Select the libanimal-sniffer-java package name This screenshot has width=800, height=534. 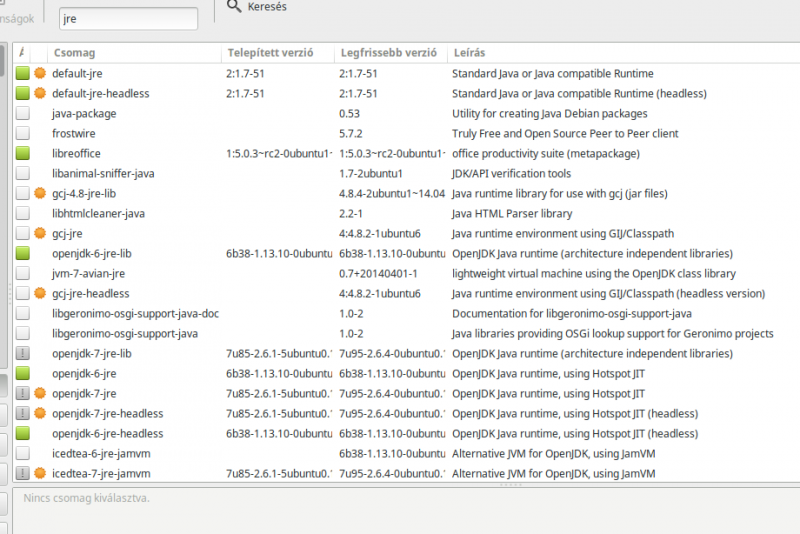pyautogui.click(x=103, y=173)
